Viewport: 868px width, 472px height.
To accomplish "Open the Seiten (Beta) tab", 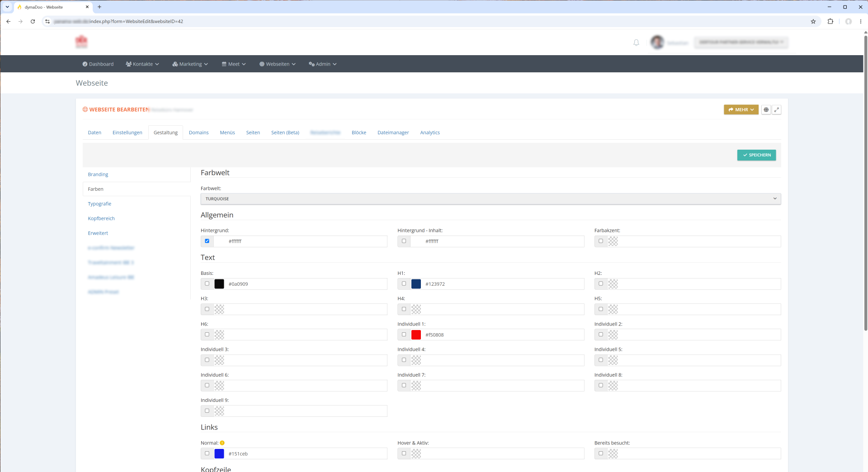I will (x=285, y=132).
